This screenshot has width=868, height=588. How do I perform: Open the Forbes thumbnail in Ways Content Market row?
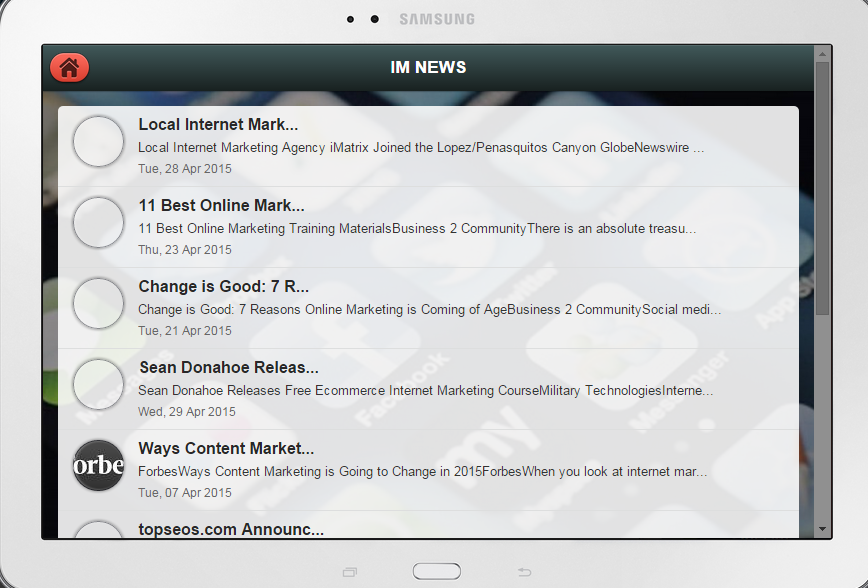pos(99,465)
